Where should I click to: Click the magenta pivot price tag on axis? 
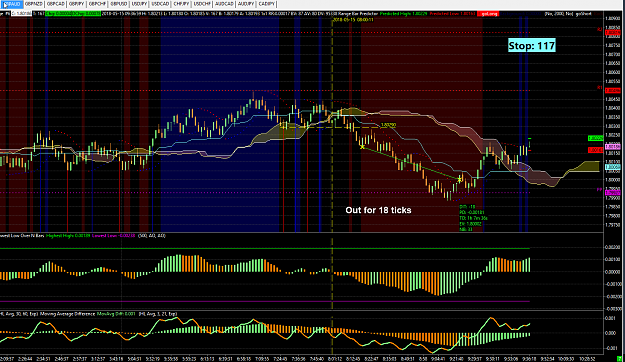[x=612, y=193]
